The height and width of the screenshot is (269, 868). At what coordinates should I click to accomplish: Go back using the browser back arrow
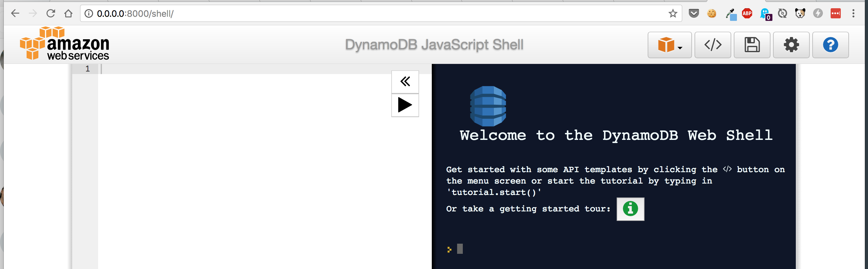(15, 14)
